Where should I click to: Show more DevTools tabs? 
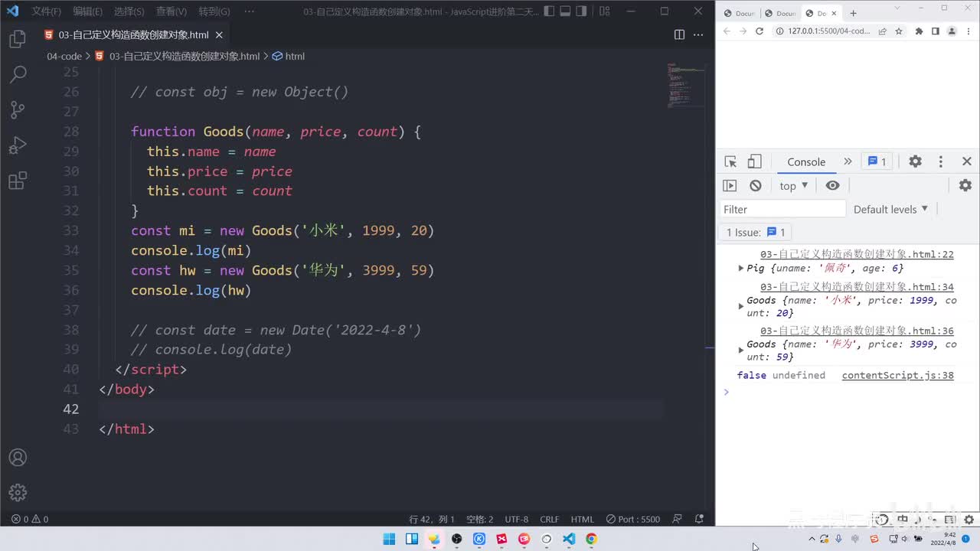848,161
